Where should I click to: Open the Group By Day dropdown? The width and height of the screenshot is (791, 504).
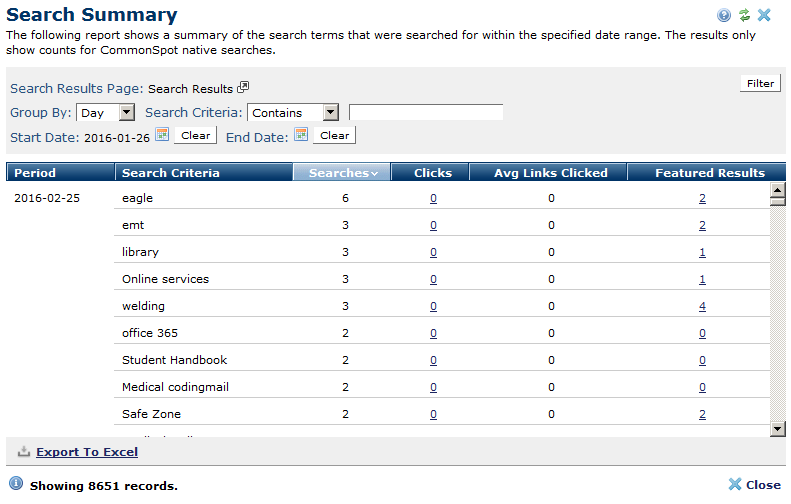(105, 112)
